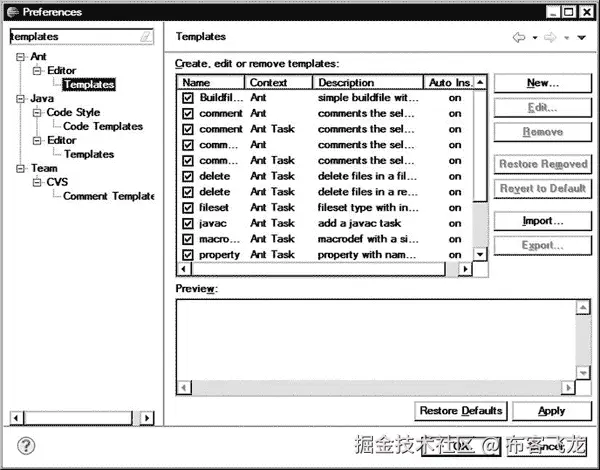This screenshot has width=600, height=470.
Task: Click the Remove button
Action: [x=543, y=132]
